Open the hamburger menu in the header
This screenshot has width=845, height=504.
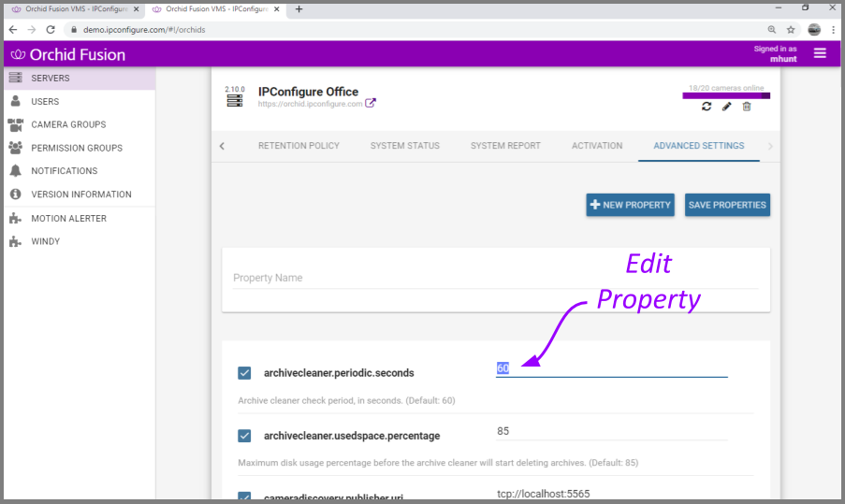[820, 53]
